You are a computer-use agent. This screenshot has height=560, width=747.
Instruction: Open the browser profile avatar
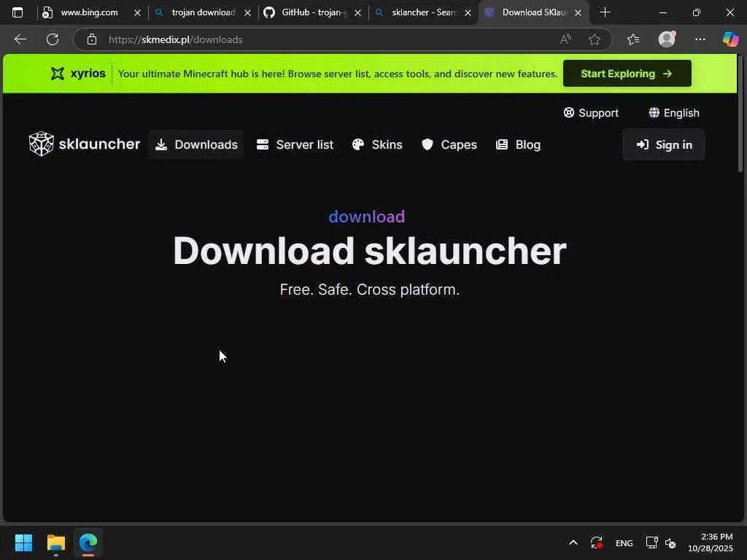point(667,39)
